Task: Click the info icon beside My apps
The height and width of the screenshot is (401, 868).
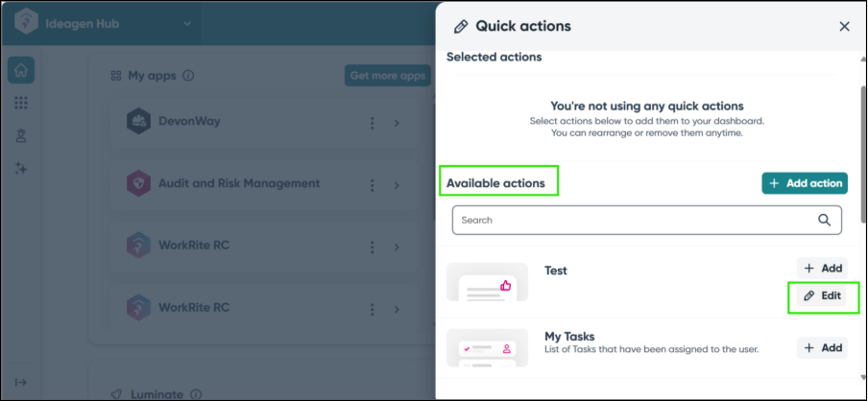Action: [x=188, y=76]
